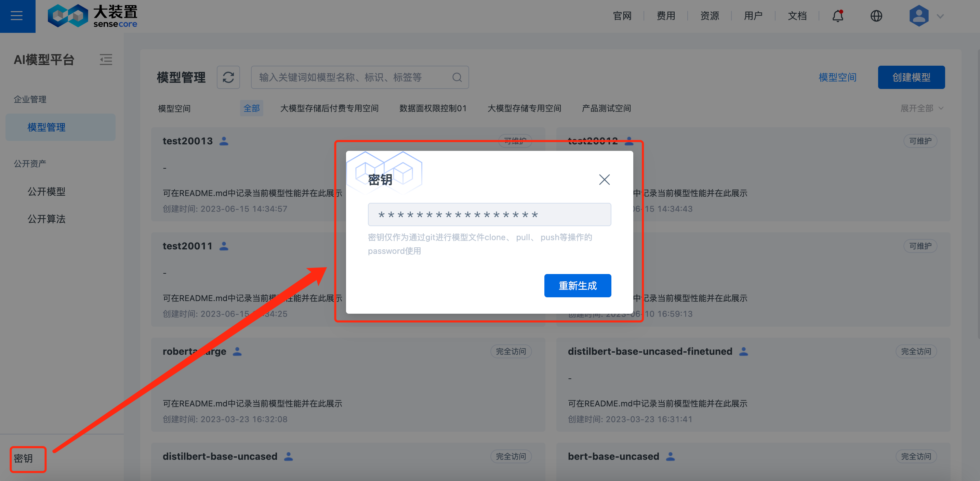Click 创建时间 2023-03-23 16:32:08 text
Screen dimensions: 980x481
click(x=225, y=419)
